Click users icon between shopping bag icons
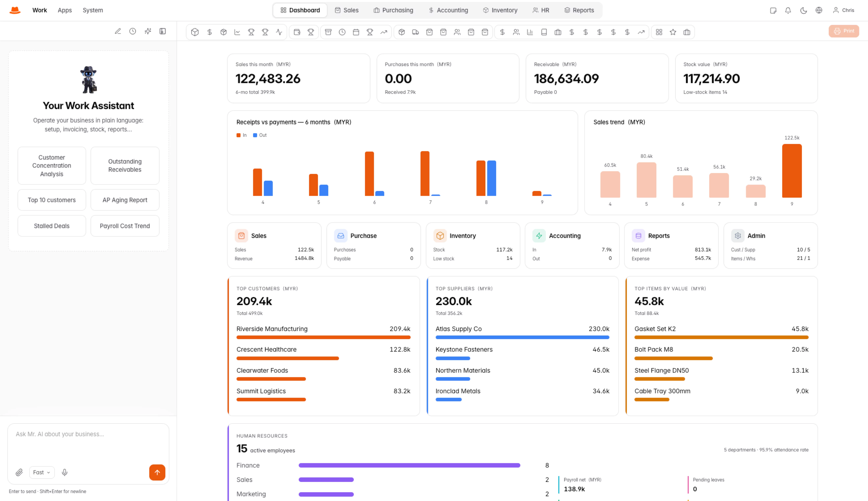 [457, 32]
